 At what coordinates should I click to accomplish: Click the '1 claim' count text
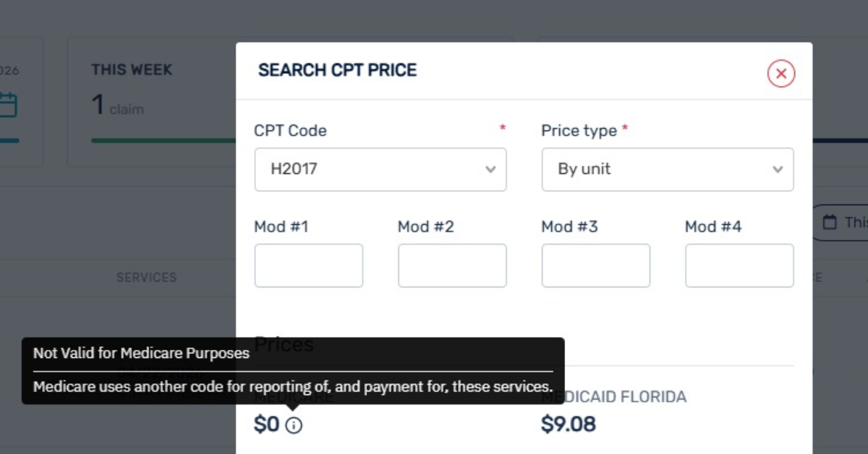(x=118, y=107)
